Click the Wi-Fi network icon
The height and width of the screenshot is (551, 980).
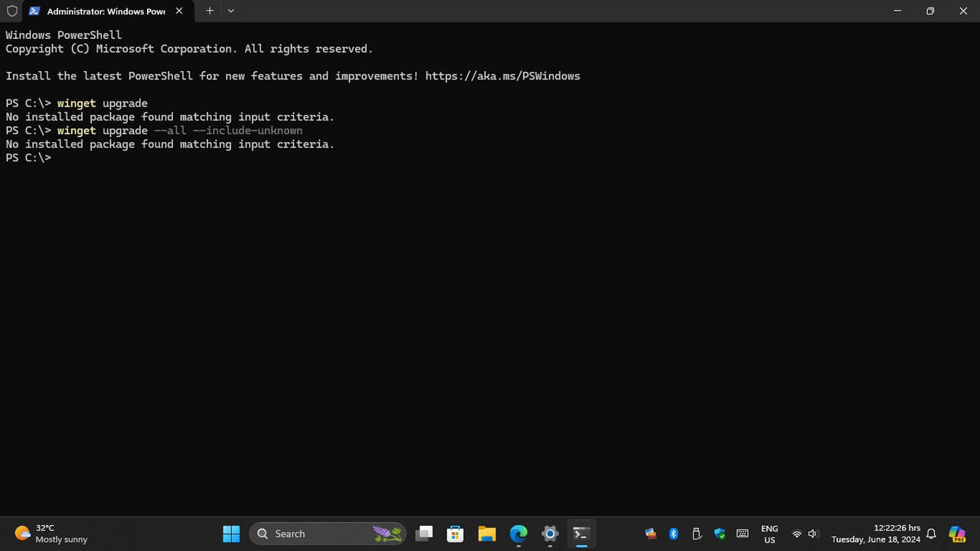coord(797,533)
